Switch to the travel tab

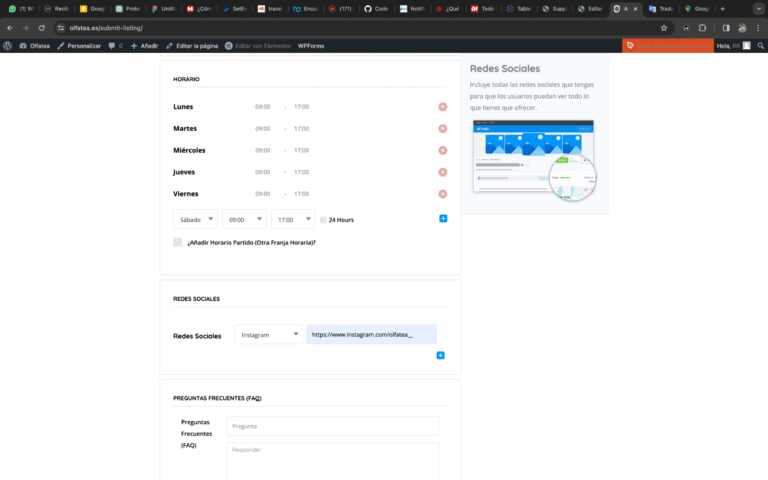pyautogui.click(x=270, y=9)
